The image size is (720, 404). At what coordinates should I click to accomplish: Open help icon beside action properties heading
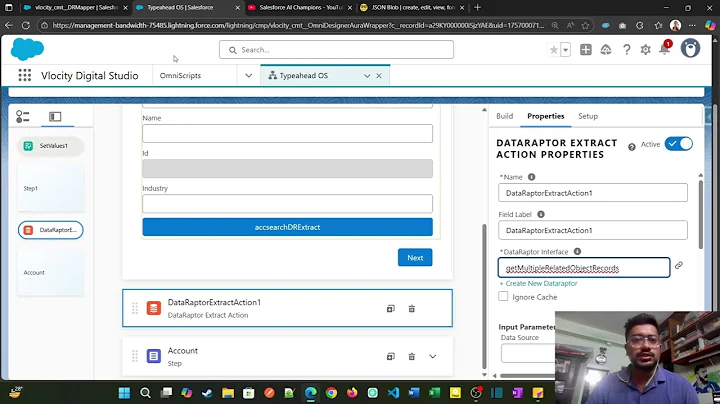632,147
